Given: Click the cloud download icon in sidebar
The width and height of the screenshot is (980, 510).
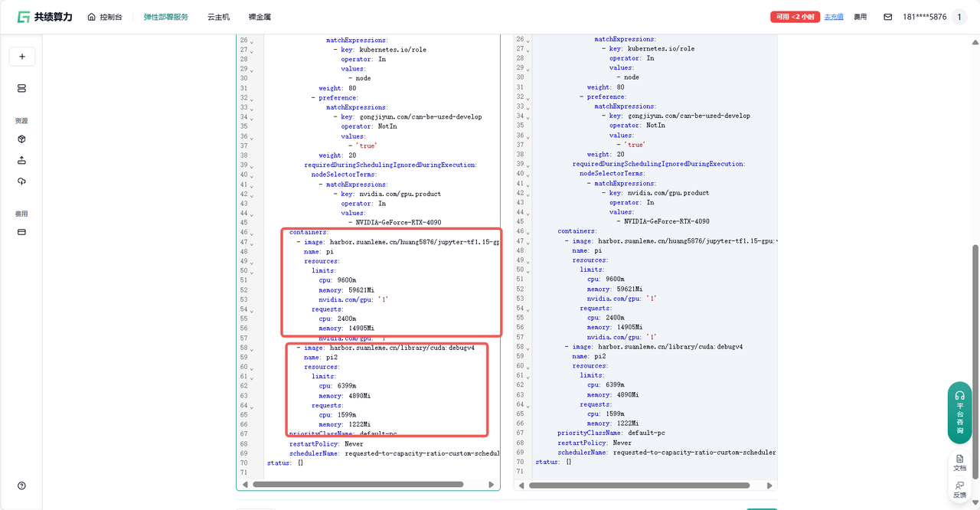Looking at the screenshot, I should click(x=21, y=181).
